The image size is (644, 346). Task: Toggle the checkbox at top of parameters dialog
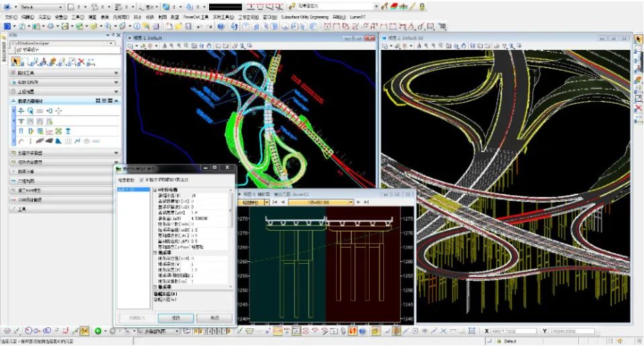142,180
